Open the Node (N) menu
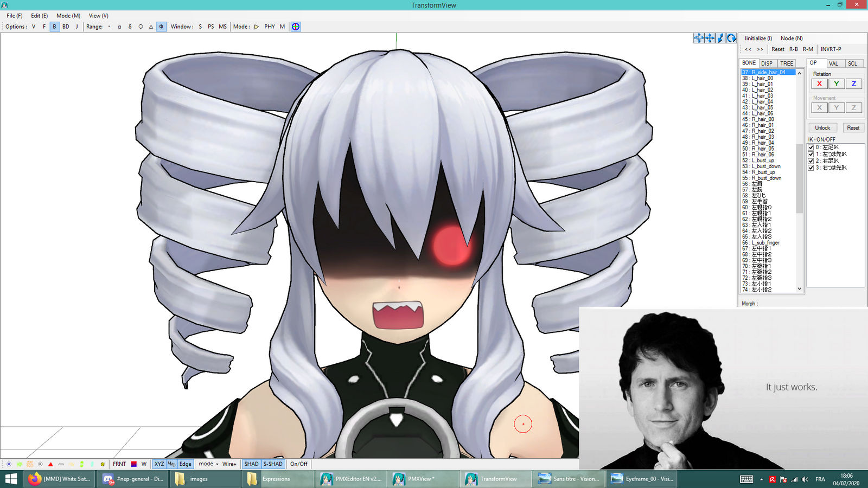 tap(792, 38)
